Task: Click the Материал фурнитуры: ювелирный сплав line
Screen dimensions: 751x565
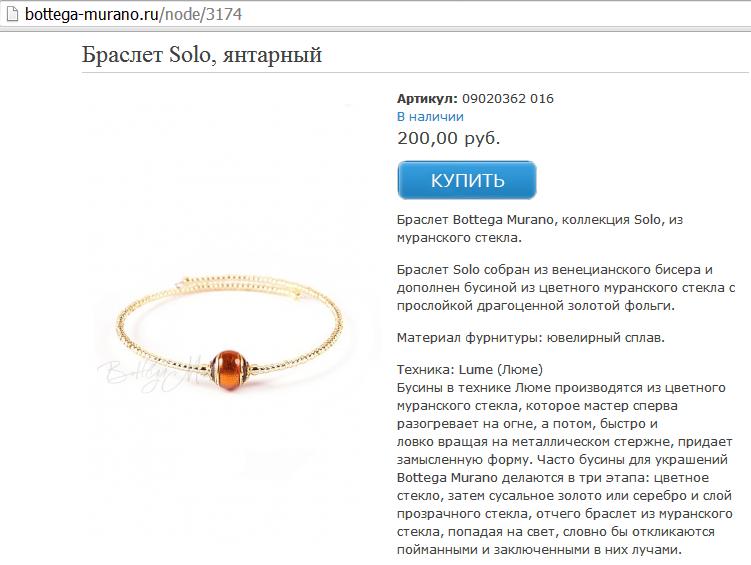Action: coord(531,338)
